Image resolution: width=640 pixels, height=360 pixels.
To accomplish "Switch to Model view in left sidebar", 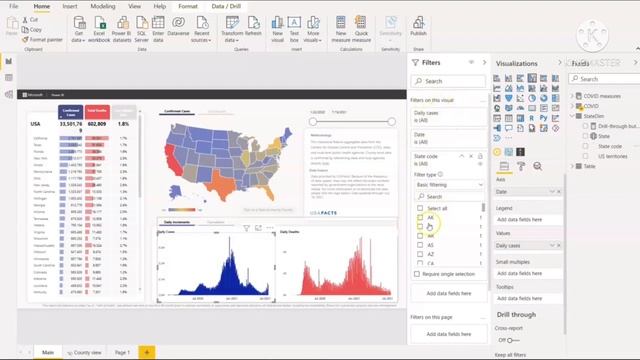I will (9, 94).
